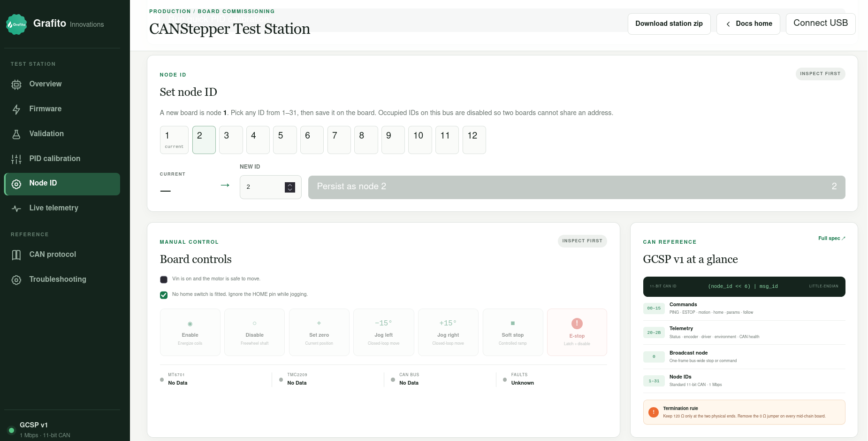Click the Disable freewheel shaft icon
This screenshot has height=441, width=868.
[255, 323]
